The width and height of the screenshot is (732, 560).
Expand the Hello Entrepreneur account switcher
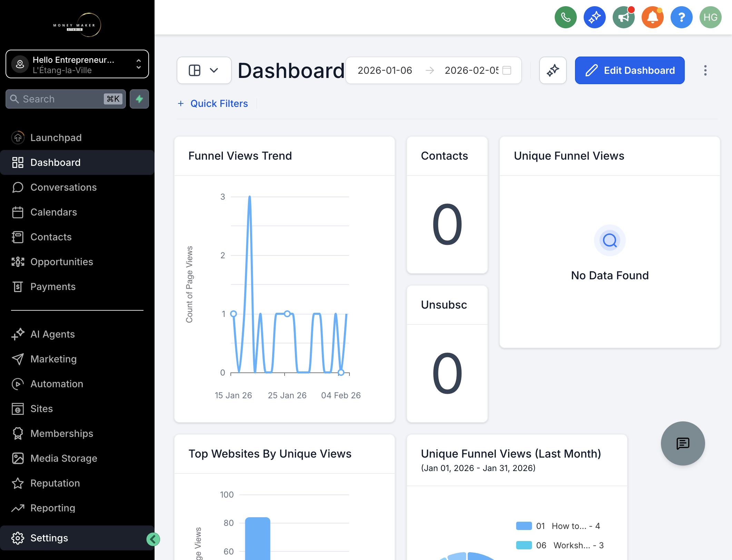(77, 64)
